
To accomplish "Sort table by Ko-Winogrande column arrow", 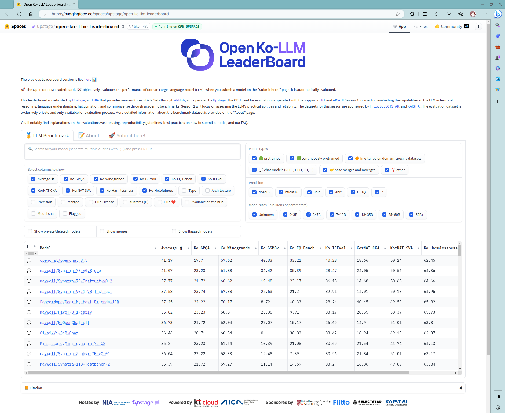I will point(255,248).
